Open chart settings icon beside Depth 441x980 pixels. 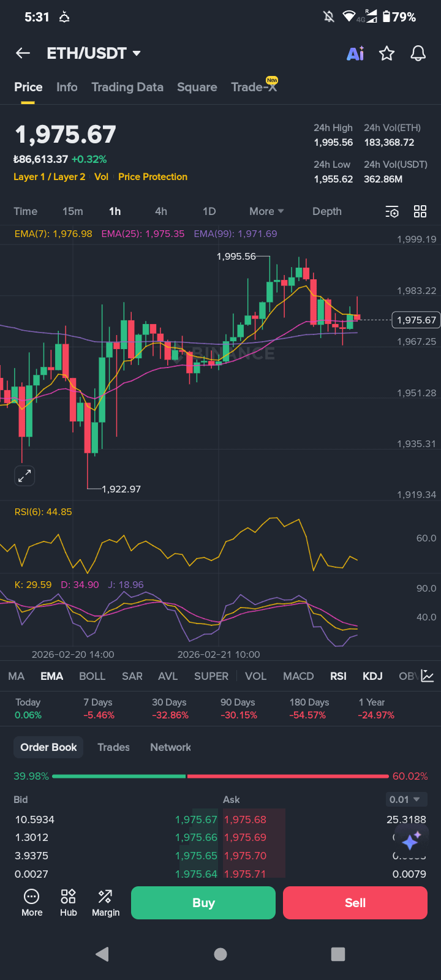[x=392, y=212]
